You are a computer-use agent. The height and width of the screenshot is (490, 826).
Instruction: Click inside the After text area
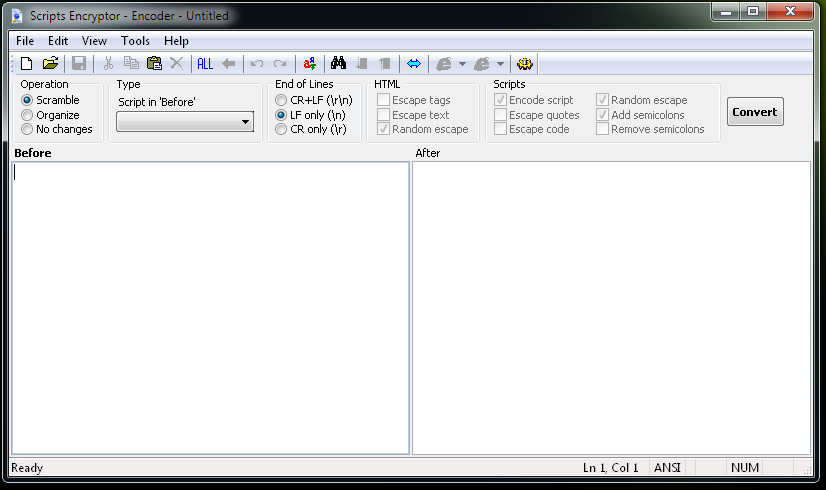pos(611,308)
